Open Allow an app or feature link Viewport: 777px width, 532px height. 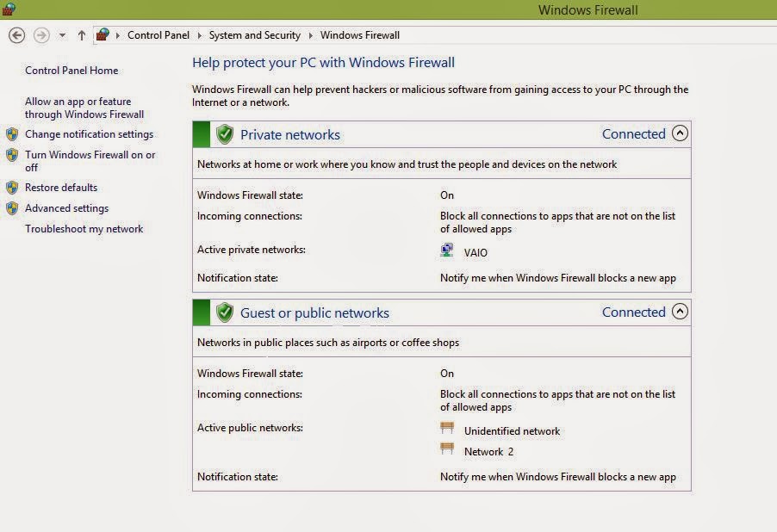click(84, 108)
